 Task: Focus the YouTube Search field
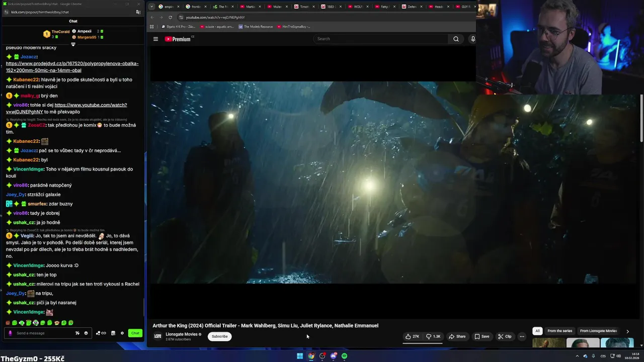(381, 39)
